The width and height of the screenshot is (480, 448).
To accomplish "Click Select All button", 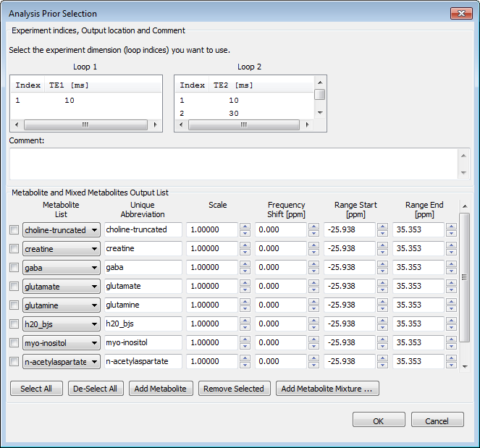I will point(36,389).
